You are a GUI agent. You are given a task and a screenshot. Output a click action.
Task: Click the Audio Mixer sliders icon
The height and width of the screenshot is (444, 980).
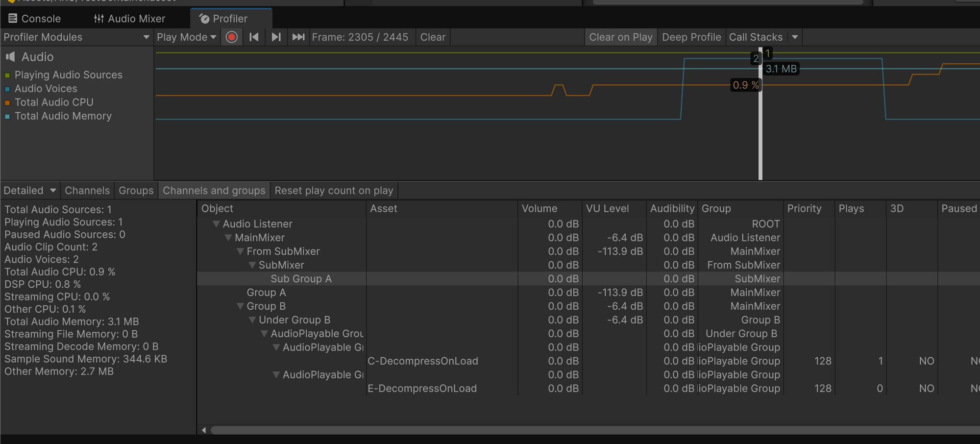[99, 19]
